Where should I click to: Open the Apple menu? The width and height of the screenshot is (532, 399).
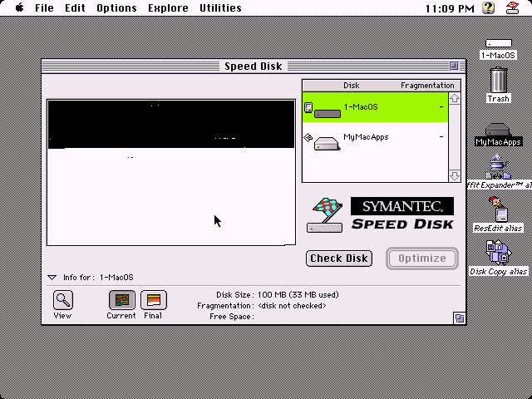(19, 7)
